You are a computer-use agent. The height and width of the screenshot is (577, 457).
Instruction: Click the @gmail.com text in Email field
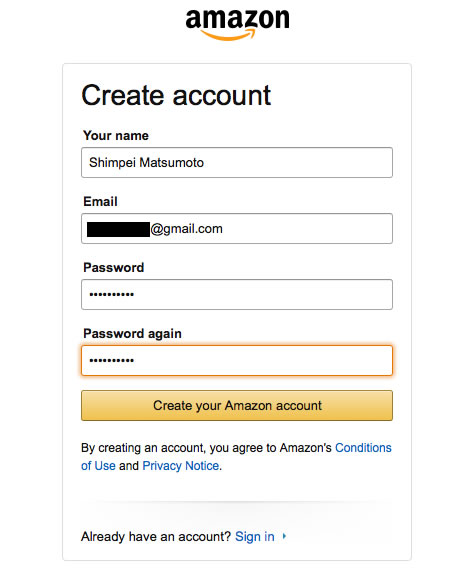click(187, 229)
